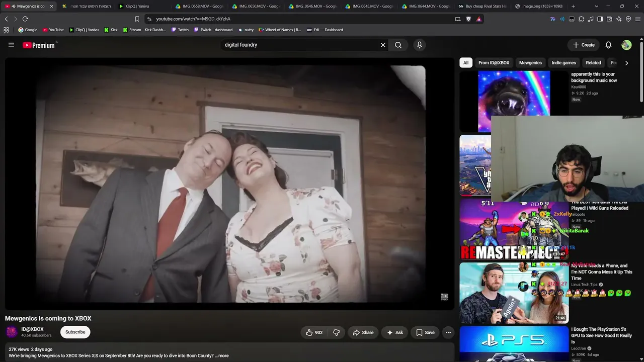The image size is (644, 362).
Task: Click the Mewgenics video player frame
Action: pos(229,184)
